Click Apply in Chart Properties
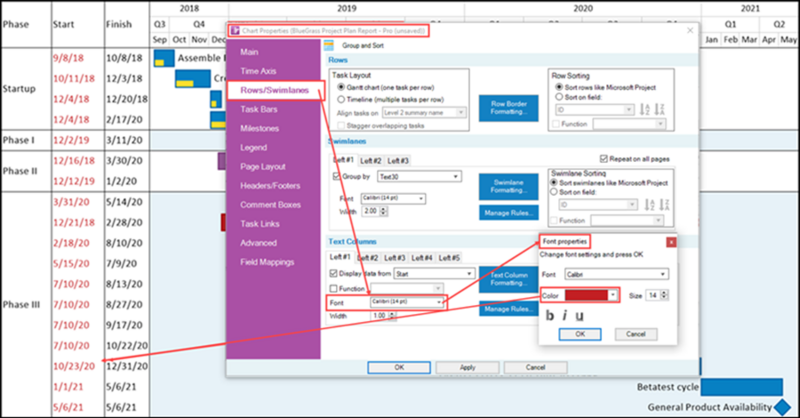 tap(467, 367)
